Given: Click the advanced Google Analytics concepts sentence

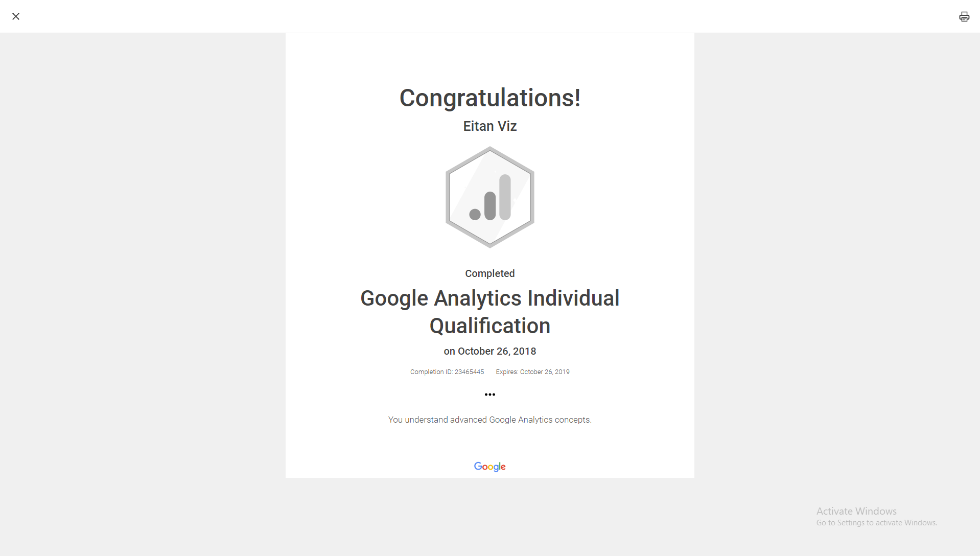Looking at the screenshot, I should (489, 420).
